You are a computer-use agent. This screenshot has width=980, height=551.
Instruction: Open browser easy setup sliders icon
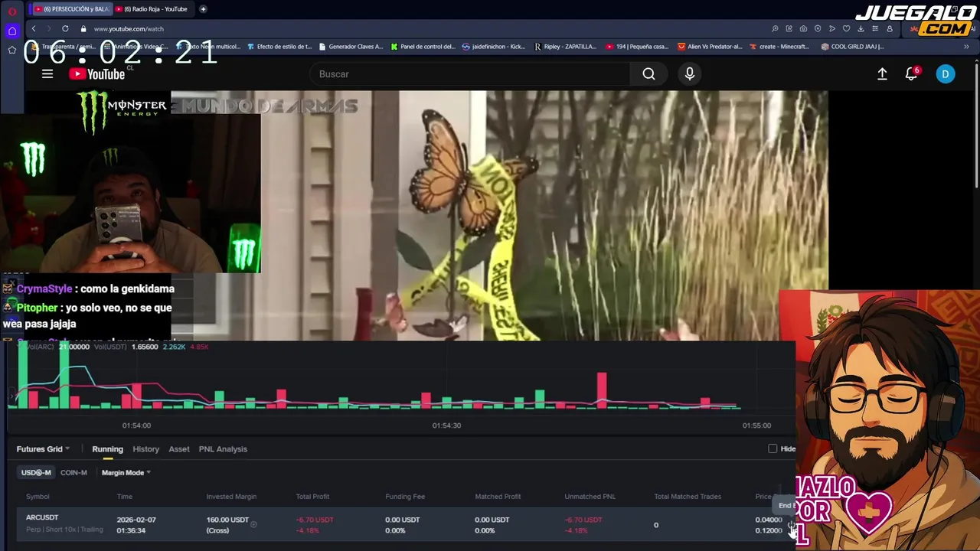click(875, 28)
